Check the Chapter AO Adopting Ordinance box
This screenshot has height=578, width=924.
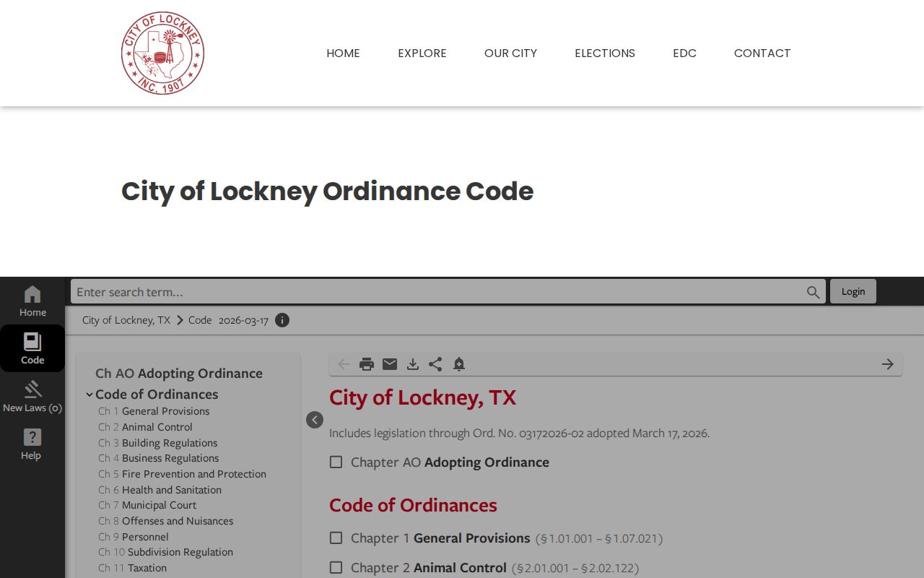(x=336, y=462)
